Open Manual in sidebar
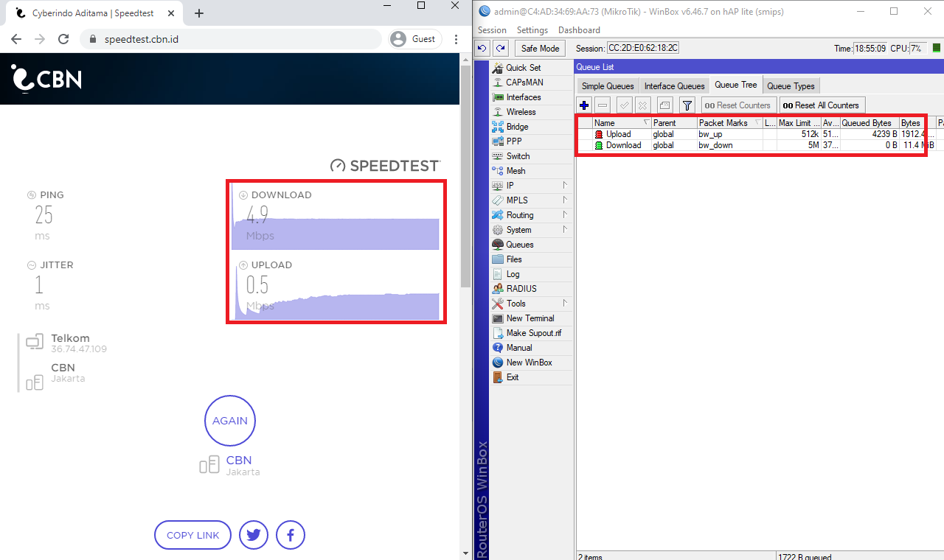The width and height of the screenshot is (944, 560). [519, 348]
